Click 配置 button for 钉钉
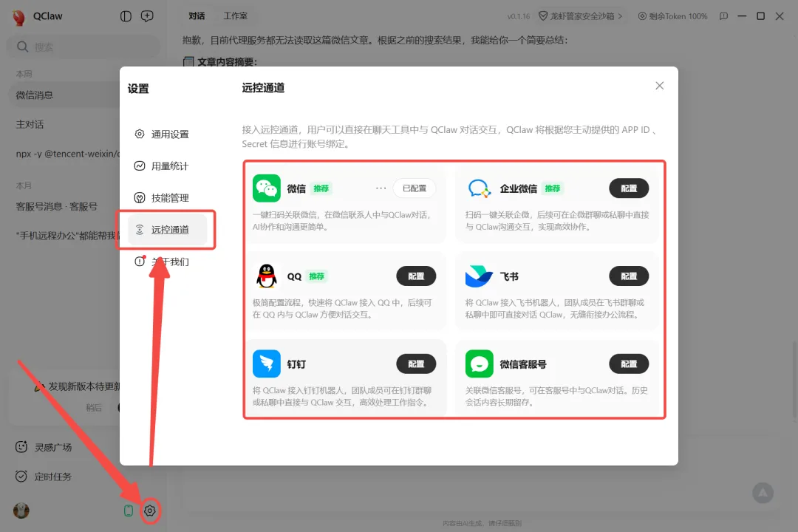Image resolution: width=798 pixels, height=532 pixels. tap(416, 364)
